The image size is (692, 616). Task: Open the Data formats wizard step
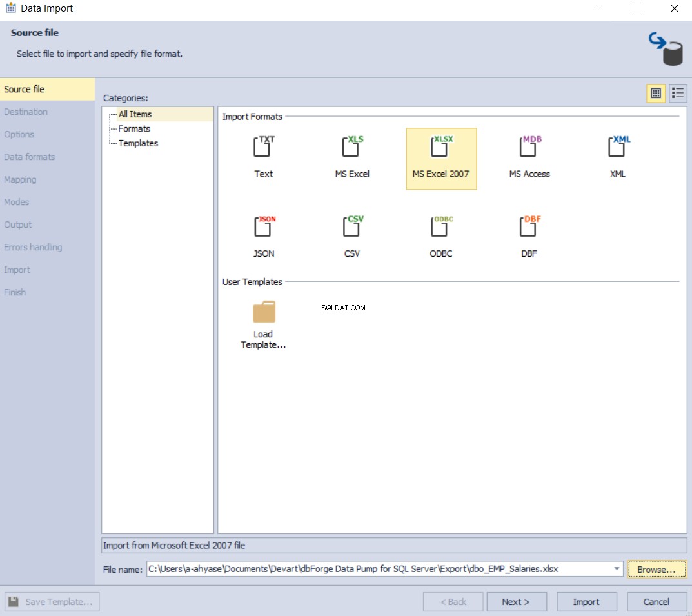[x=47, y=157]
